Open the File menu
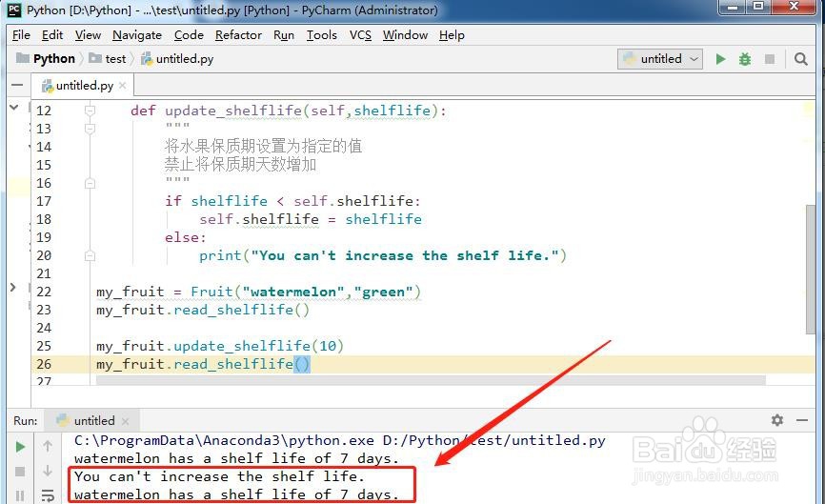This screenshot has height=504, width=825. tap(21, 35)
